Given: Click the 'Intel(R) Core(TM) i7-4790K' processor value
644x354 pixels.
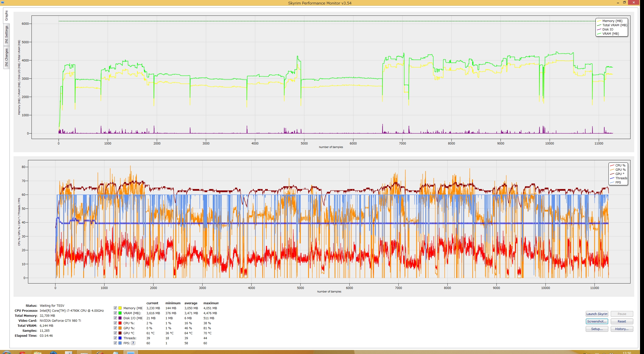Looking at the screenshot, I should point(72,311).
